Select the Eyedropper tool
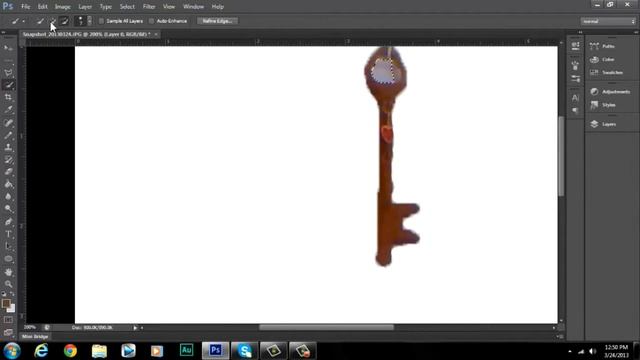The height and width of the screenshot is (360, 640). 8,109
